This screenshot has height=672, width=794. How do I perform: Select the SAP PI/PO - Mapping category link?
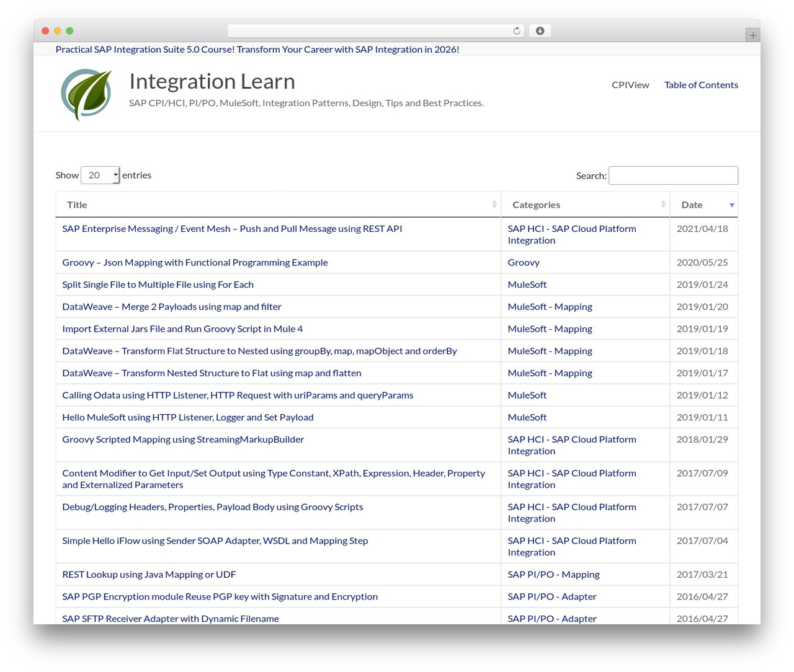click(554, 575)
